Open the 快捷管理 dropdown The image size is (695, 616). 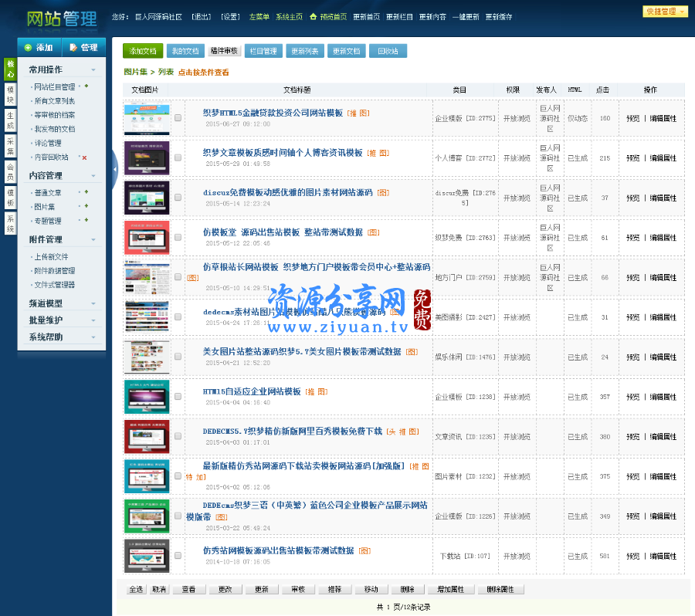pos(664,12)
